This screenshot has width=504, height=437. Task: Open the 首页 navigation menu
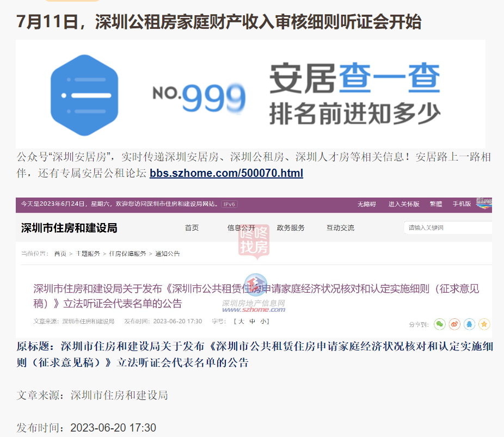[x=192, y=228]
